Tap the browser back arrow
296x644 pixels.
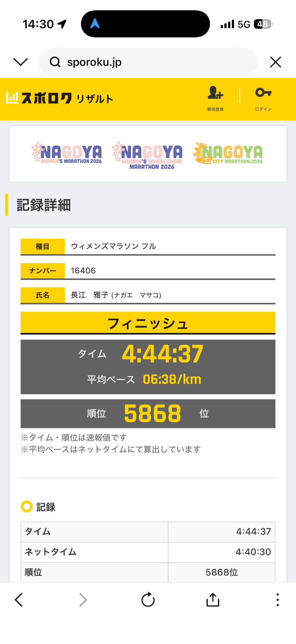(x=19, y=600)
